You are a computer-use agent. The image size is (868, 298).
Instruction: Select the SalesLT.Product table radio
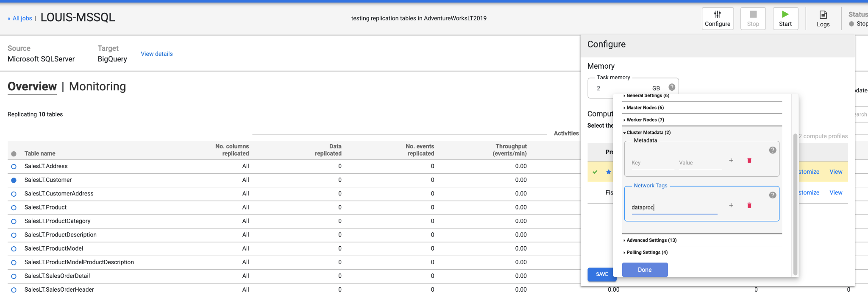click(x=14, y=208)
